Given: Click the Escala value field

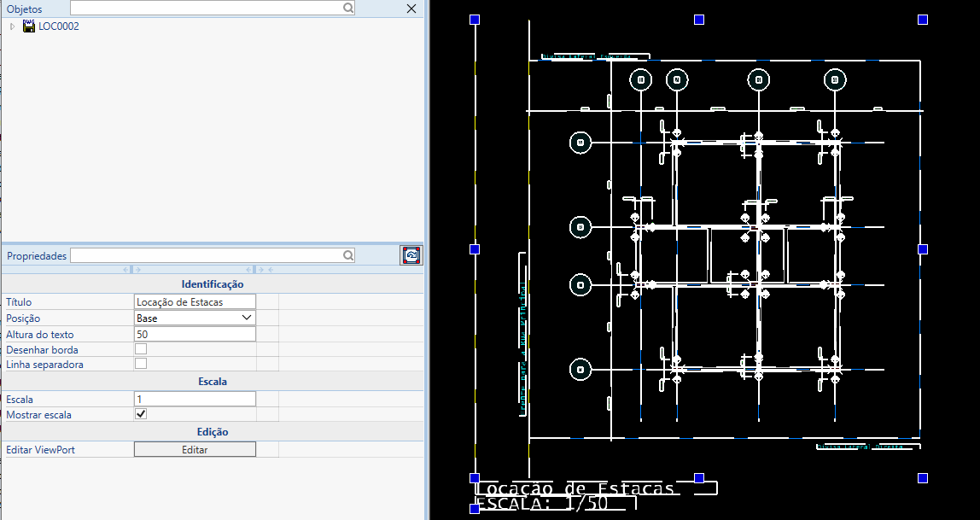Looking at the screenshot, I should [x=195, y=399].
